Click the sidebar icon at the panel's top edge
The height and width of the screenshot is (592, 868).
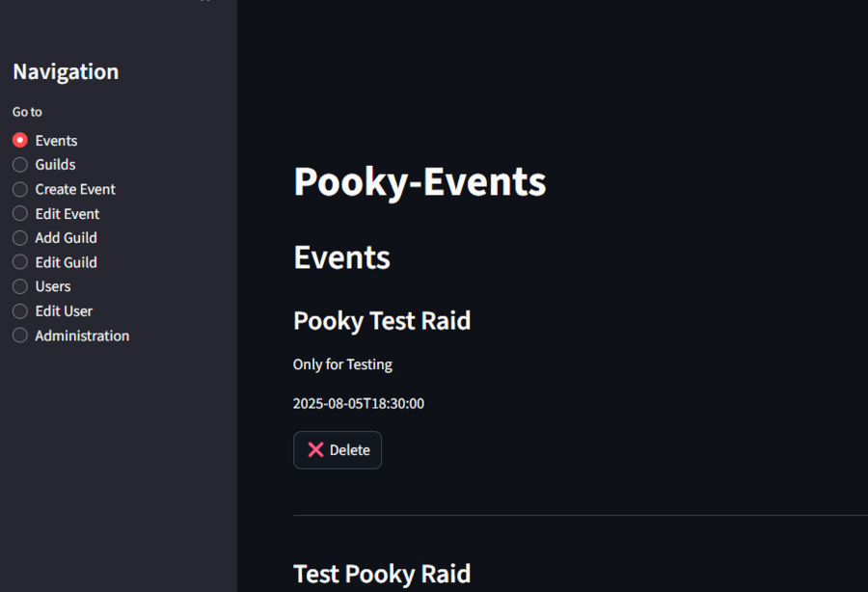(x=203, y=4)
